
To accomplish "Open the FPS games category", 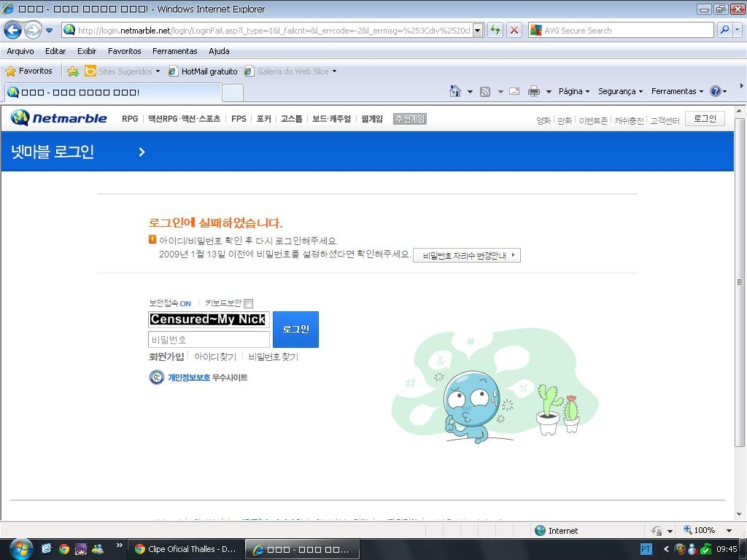I will 239,119.
